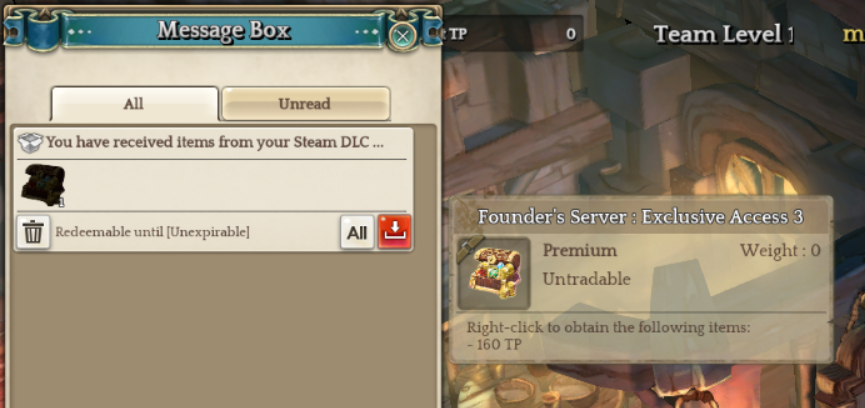Click the Redeemable until Unexpirable text
Viewport: 865px width, 408px height.
pos(152,232)
